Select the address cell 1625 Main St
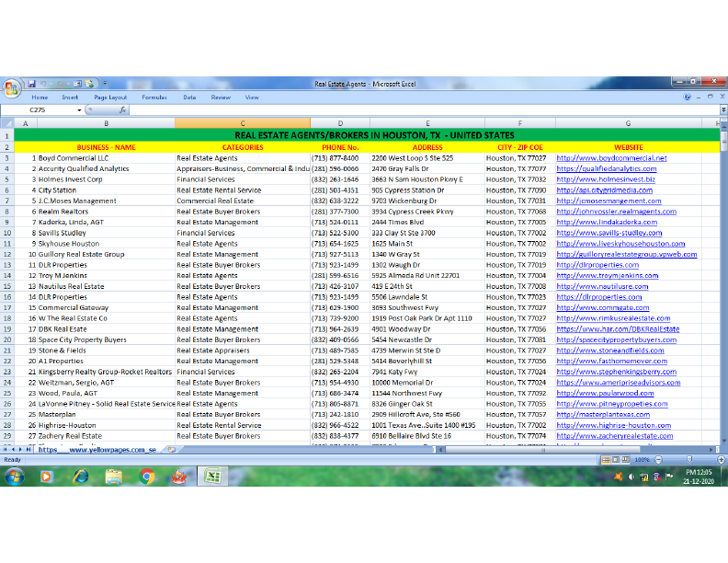728x563 pixels. [427, 244]
